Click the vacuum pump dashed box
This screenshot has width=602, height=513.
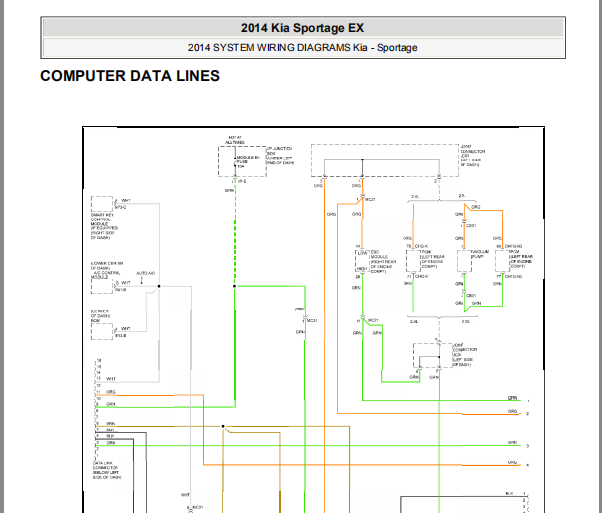coord(464,261)
